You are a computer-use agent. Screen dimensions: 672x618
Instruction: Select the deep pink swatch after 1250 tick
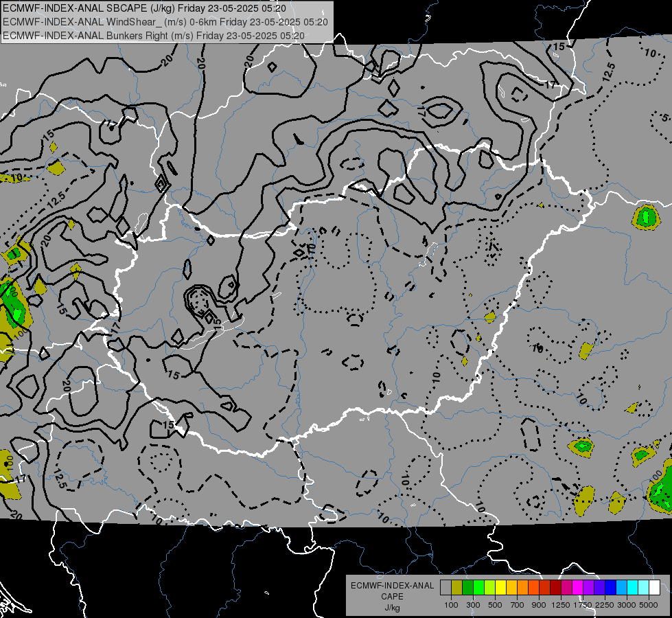pos(566,588)
